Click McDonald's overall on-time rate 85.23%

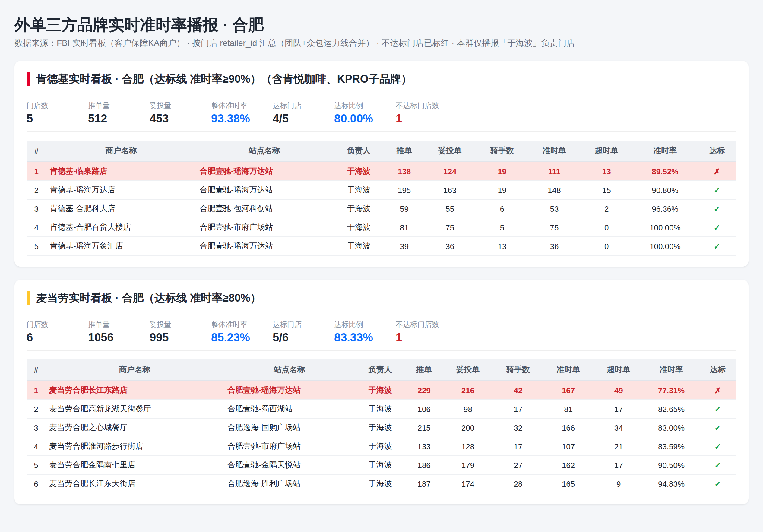(230, 337)
